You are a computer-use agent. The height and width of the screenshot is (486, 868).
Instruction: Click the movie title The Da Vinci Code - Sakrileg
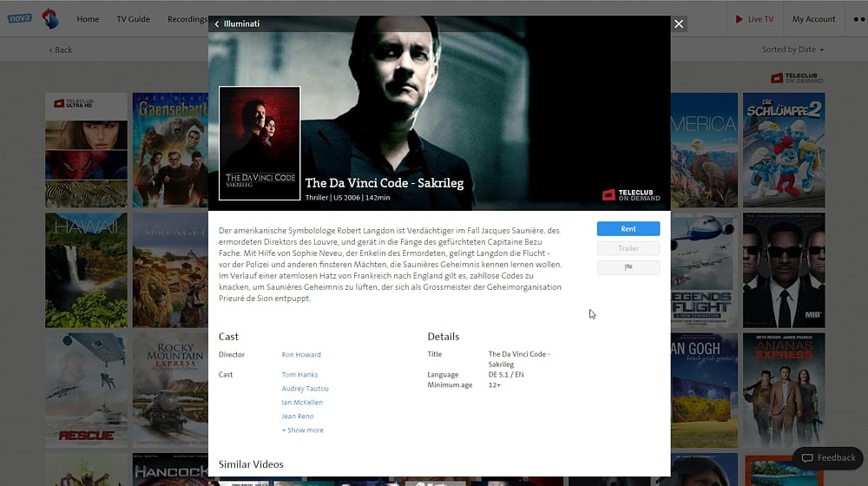coord(385,182)
